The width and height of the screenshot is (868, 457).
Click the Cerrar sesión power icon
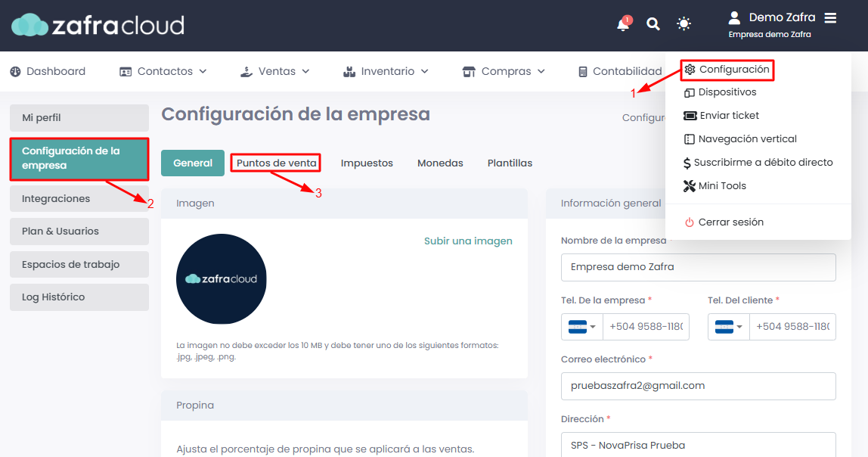click(690, 222)
